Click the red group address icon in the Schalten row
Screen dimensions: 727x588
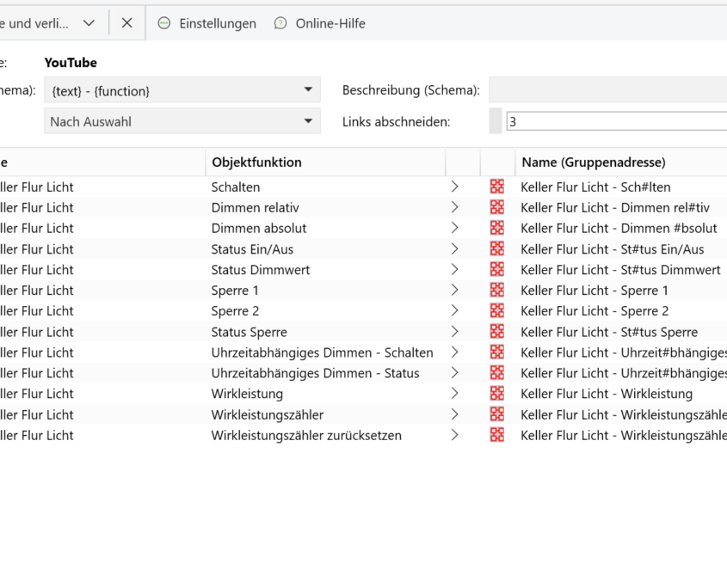pos(497,187)
